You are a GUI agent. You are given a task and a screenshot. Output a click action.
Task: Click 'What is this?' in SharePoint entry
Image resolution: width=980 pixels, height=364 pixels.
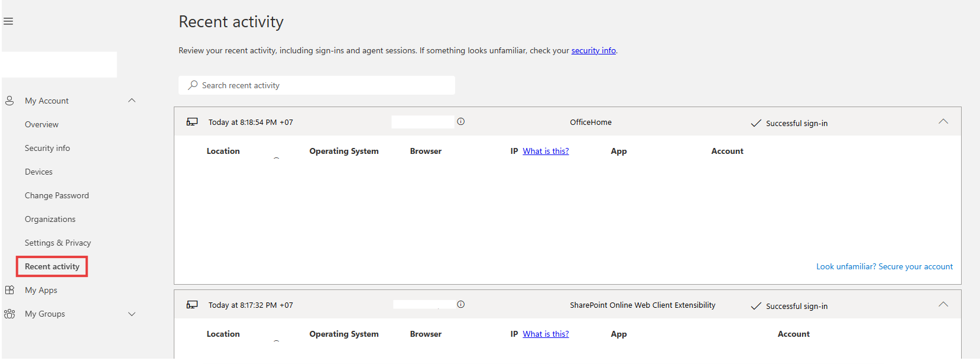click(x=546, y=334)
